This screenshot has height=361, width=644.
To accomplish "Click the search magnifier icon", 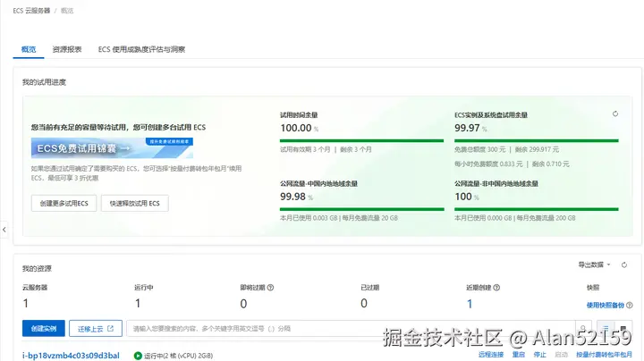I will point(583,328).
